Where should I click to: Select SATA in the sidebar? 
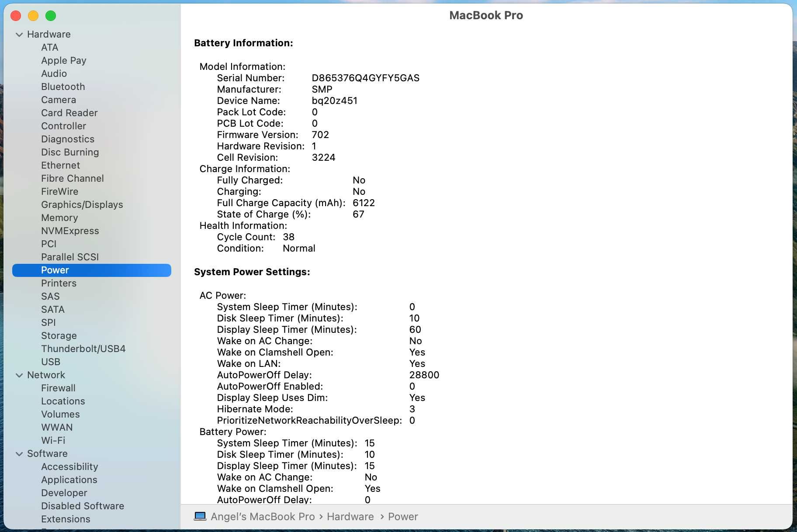click(x=53, y=309)
